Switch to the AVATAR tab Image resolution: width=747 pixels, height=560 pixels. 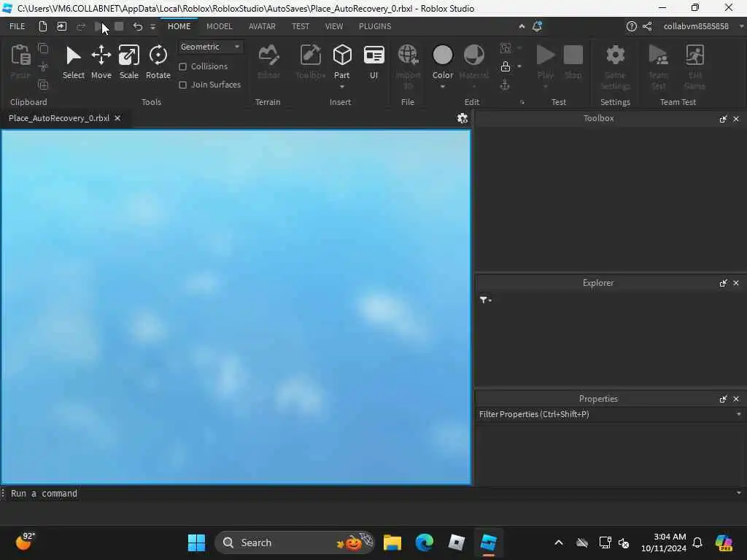coord(262,26)
